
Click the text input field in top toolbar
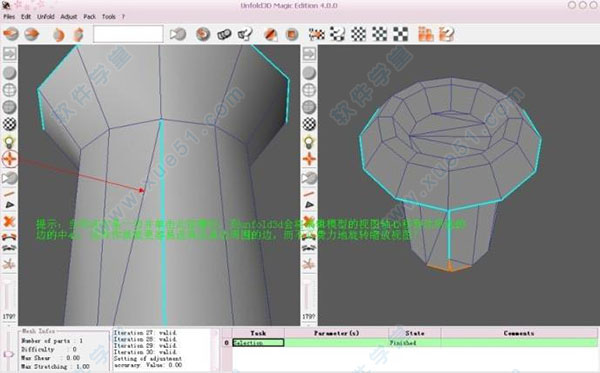click(128, 34)
